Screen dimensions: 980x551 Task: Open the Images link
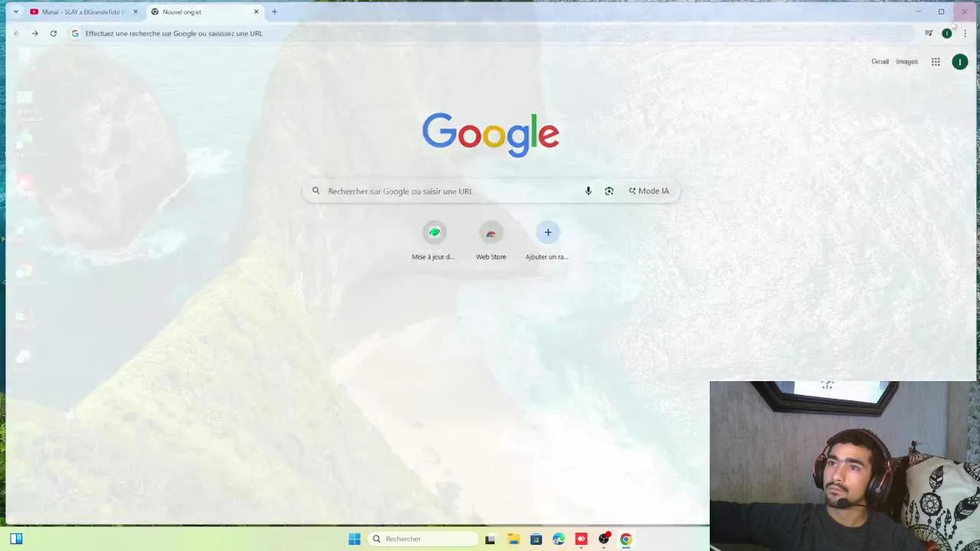point(906,62)
